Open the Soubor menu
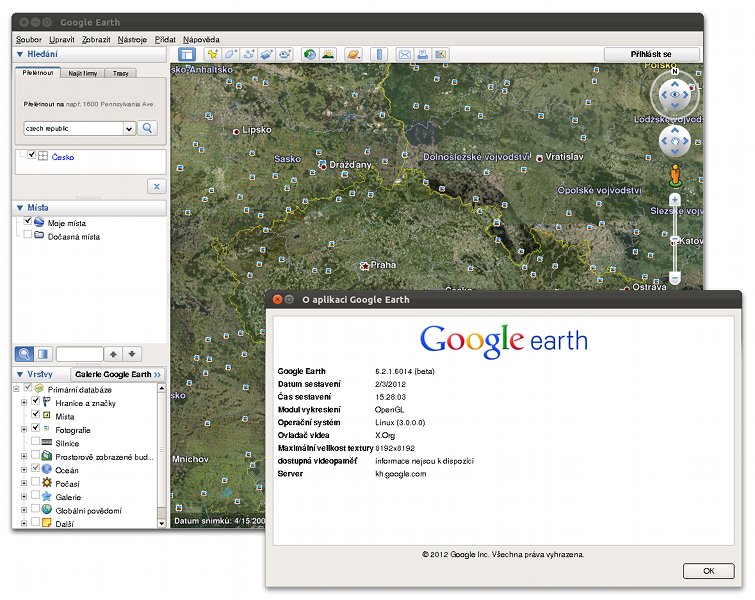The image size is (755, 600). [x=28, y=39]
